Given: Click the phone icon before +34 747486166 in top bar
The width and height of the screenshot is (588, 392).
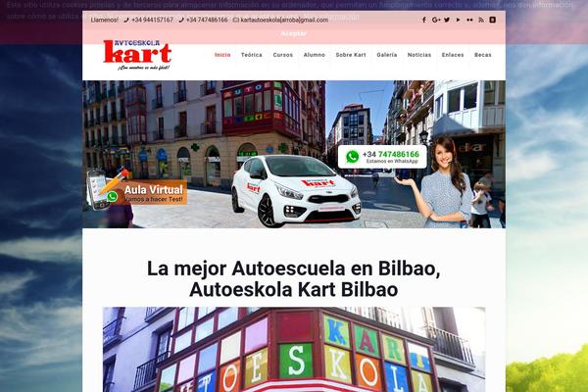Looking at the screenshot, I should (x=181, y=20).
